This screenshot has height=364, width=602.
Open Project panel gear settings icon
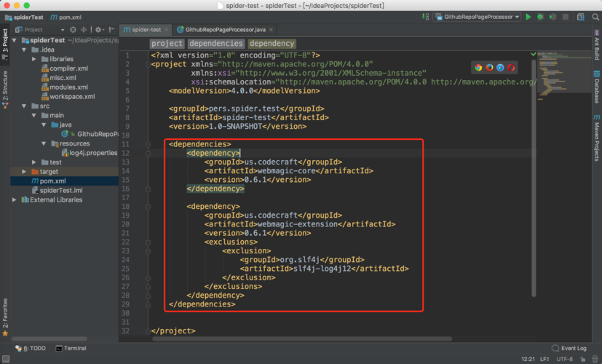click(99, 30)
